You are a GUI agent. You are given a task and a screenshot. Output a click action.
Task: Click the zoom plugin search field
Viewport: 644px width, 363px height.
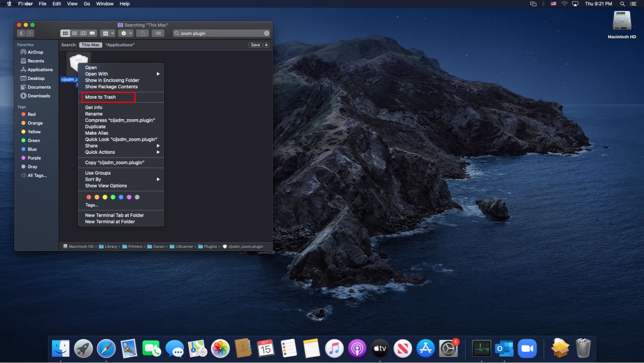point(221,33)
